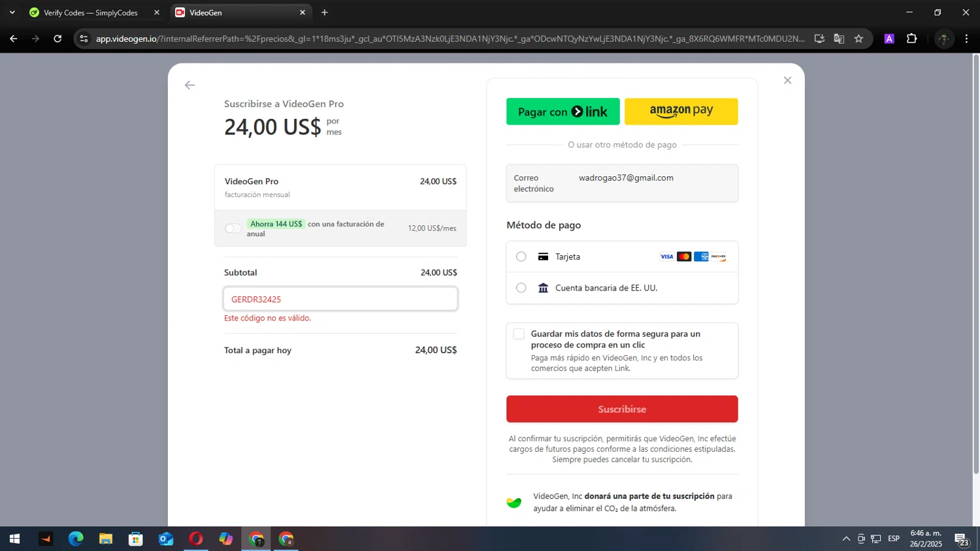Open Microsoft Store from taskbar
The width and height of the screenshot is (980, 551).
(136, 539)
